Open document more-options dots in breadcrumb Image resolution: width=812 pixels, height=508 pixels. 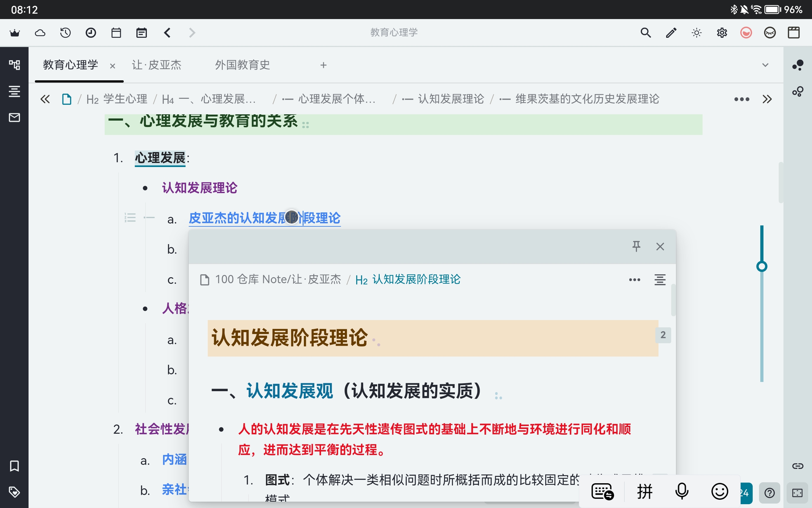[742, 99]
